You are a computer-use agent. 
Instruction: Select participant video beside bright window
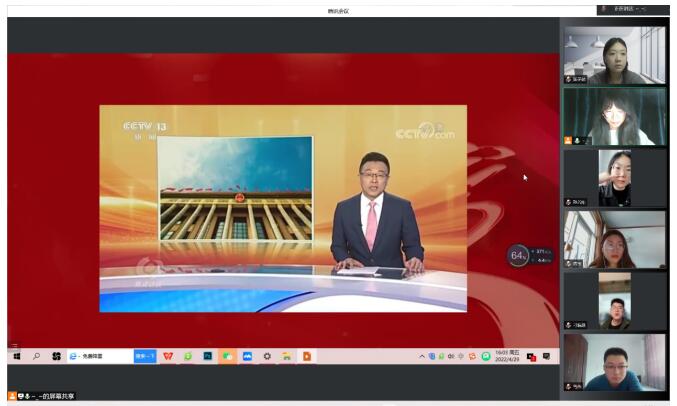pyautogui.click(x=615, y=239)
